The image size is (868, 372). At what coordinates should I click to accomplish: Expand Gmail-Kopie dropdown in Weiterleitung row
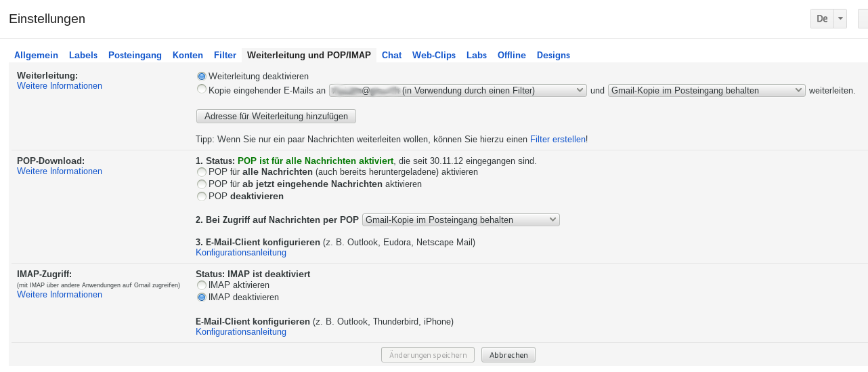[x=706, y=90]
